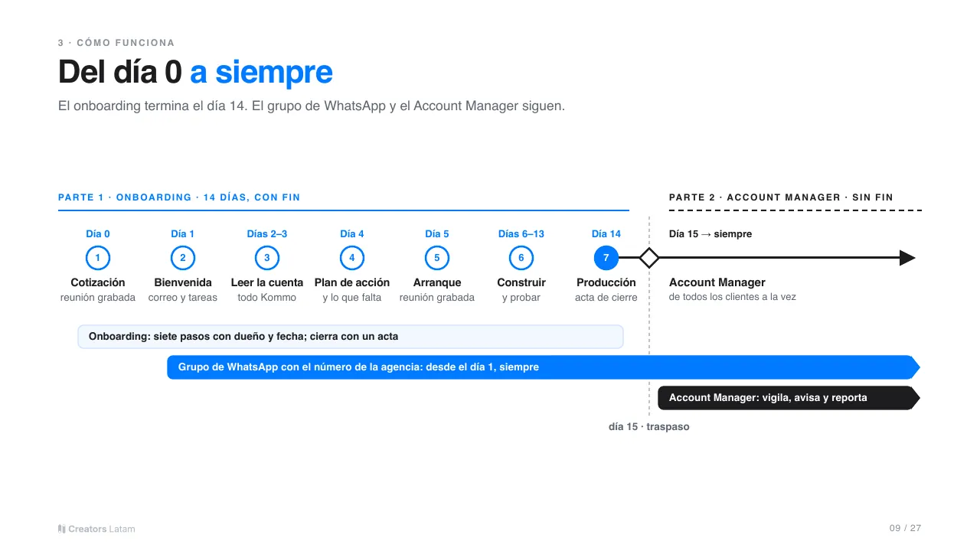Click the slide title 'Del día 0 a siempre'
This screenshot has width=980, height=551.
click(195, 73)
